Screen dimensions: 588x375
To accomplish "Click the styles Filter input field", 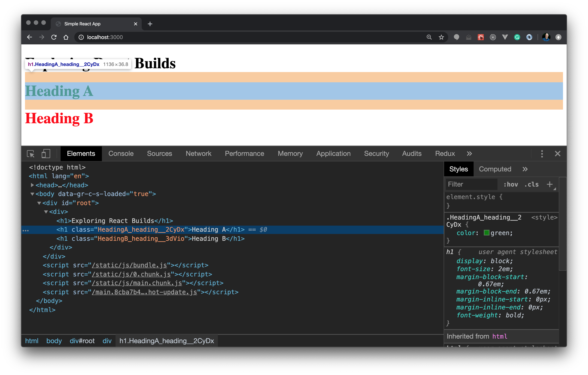I will pos(471,184).
